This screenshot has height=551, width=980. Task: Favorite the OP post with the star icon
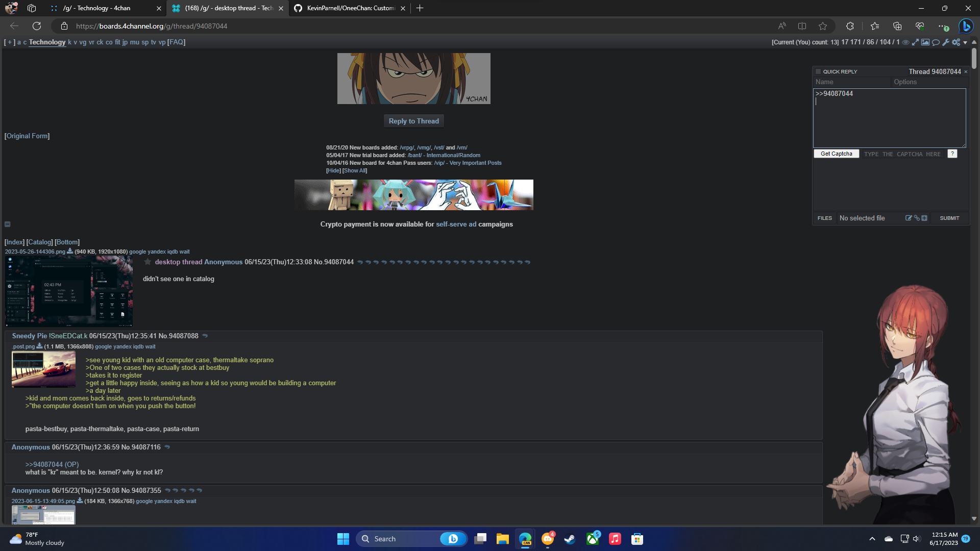point(148,262)
